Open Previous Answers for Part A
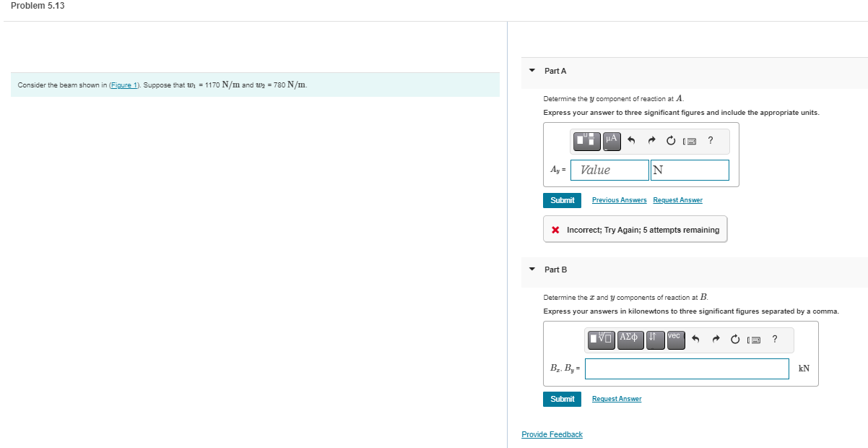 point(619,200)
